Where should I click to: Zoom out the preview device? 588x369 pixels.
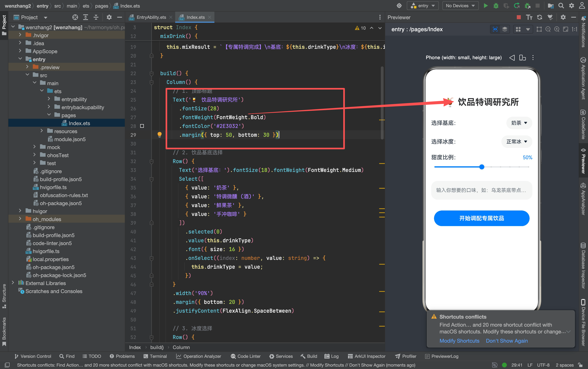[x=548, y=29]
